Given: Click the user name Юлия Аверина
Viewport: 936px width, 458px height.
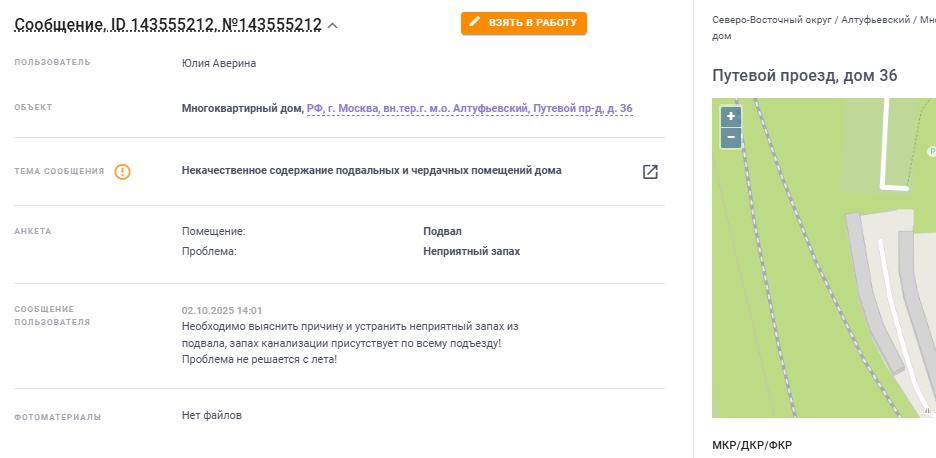Looking at the screenshot, I should coord(218,63).
